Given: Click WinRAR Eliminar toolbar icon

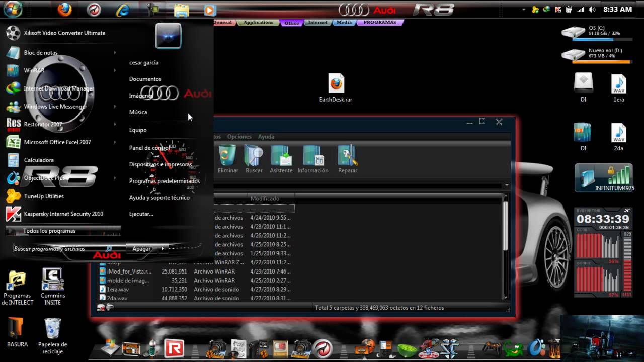Looking at the screenshot, I should pos(228,159).
